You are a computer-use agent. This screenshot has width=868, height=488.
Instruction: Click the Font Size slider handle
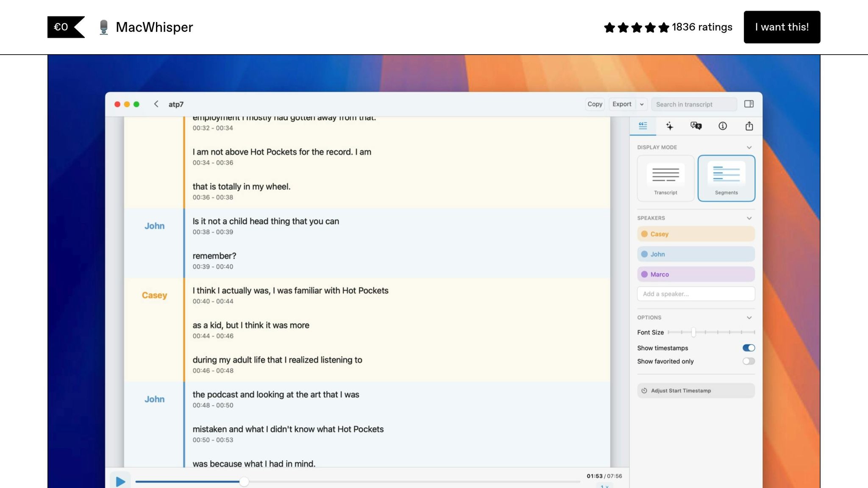(x=693, y=333)
